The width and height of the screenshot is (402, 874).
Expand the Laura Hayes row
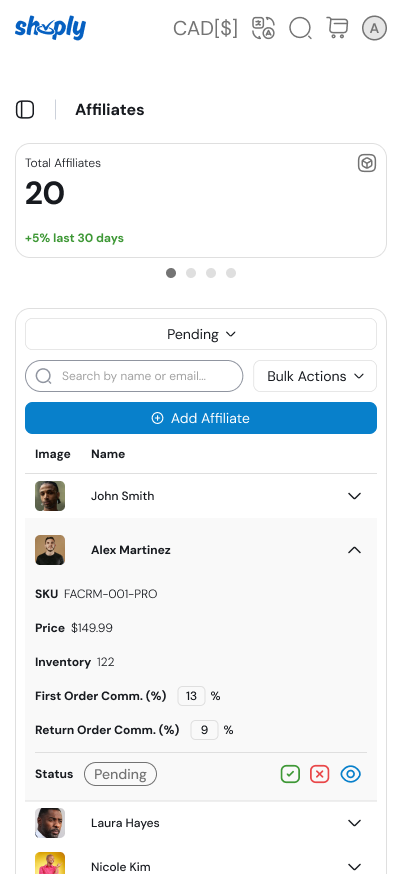pos(355,823)
